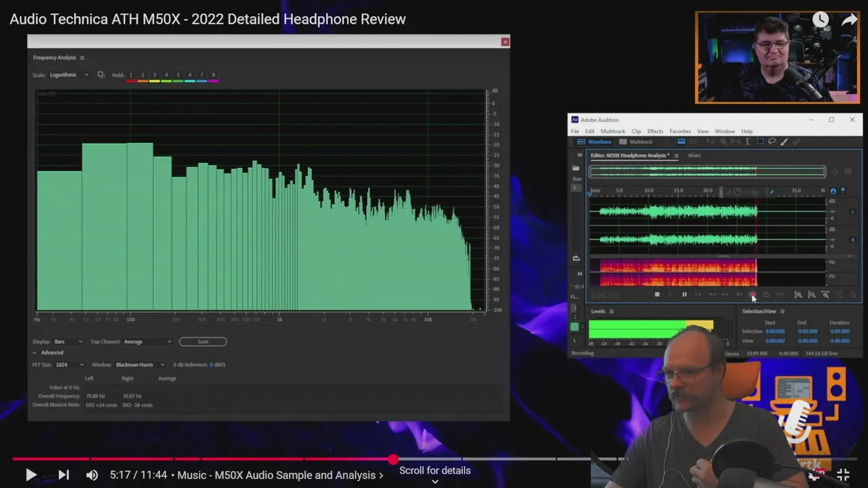Click the Zoom In time icon

[x=825, y=295]
